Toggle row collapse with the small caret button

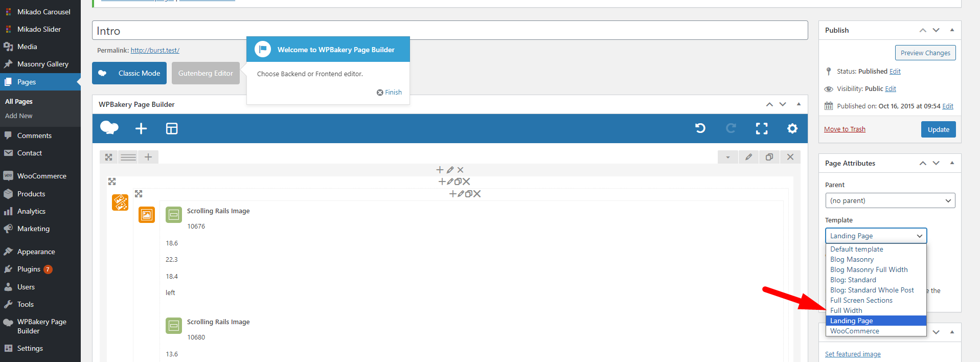tap(728, 157)
